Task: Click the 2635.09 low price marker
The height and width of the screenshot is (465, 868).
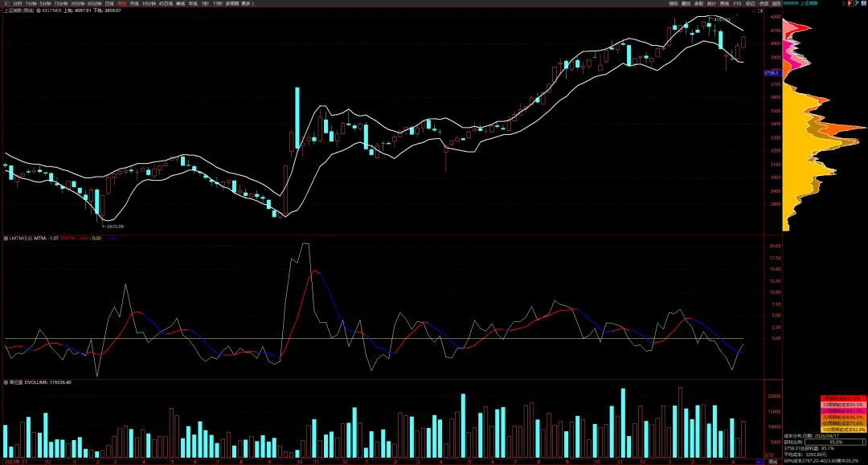Action: tap(115, 226)
